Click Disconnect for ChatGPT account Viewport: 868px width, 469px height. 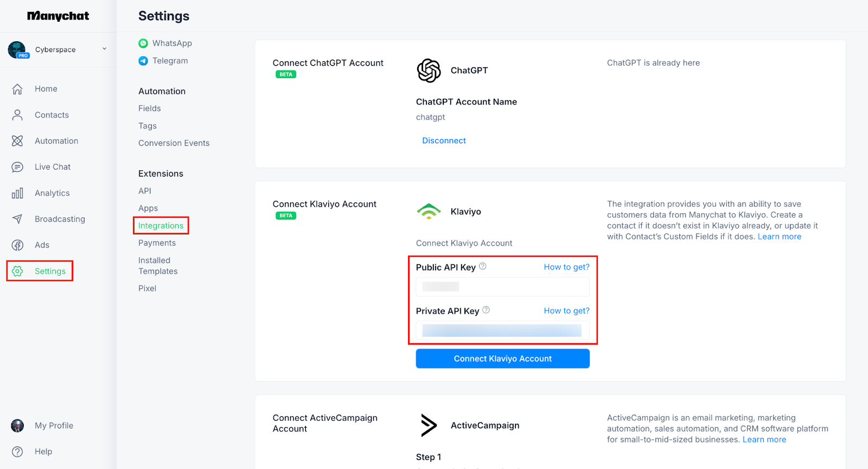click(x=444, y=141)
